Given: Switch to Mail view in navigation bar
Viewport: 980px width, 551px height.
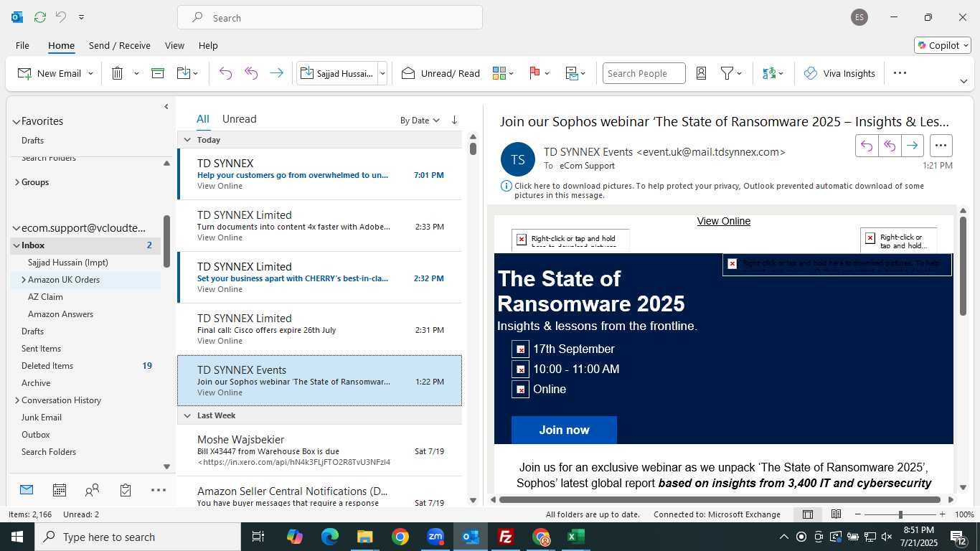Looking at the screenshot, I should [27, 490].
